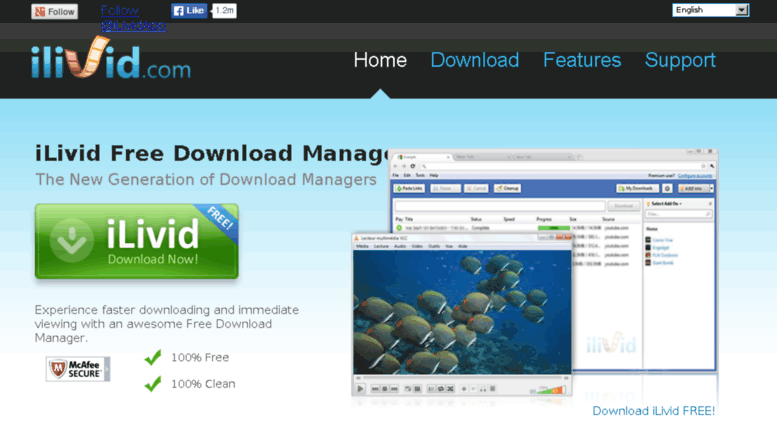Open the Features nav item

(582, 60)
